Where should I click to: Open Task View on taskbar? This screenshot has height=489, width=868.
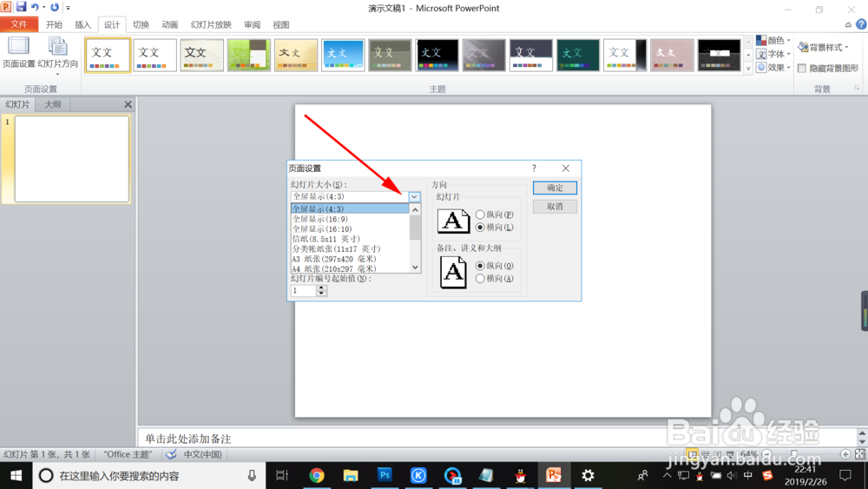click(x=282, y=475)
